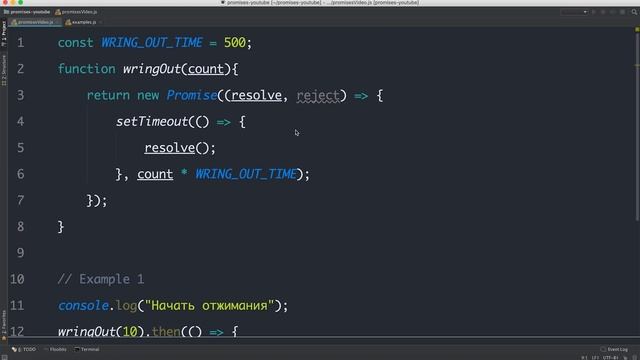This screenshot has width=640, height=360.
Task: Click the '// Example 1' comment
Action: point(101,279)
